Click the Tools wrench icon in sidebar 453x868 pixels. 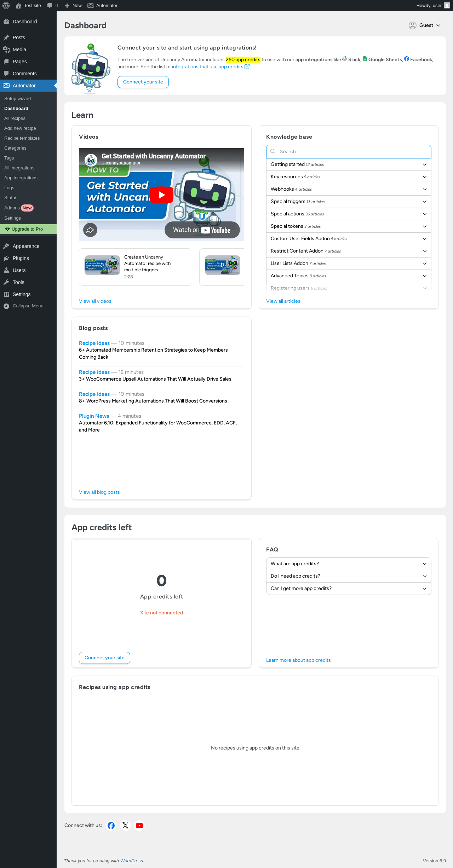click(x=6, y=282)
